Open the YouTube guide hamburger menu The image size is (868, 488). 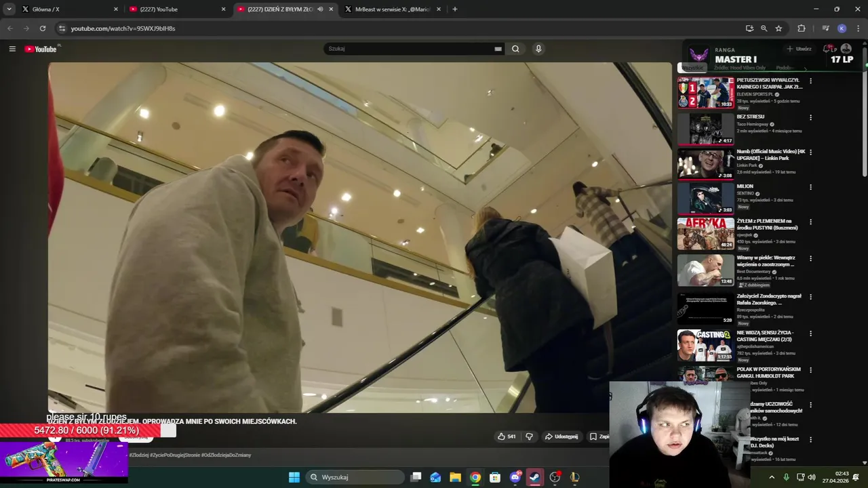coord(12,49)
